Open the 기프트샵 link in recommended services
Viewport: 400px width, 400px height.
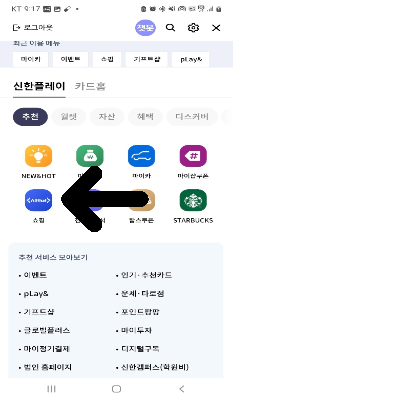pyautogui.click(x=39, y=312)
